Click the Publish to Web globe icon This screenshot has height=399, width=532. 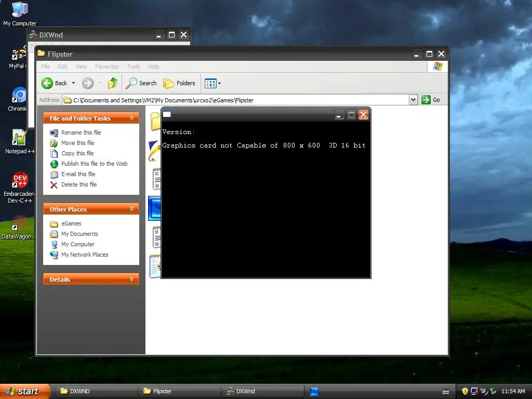coord(54,164)
